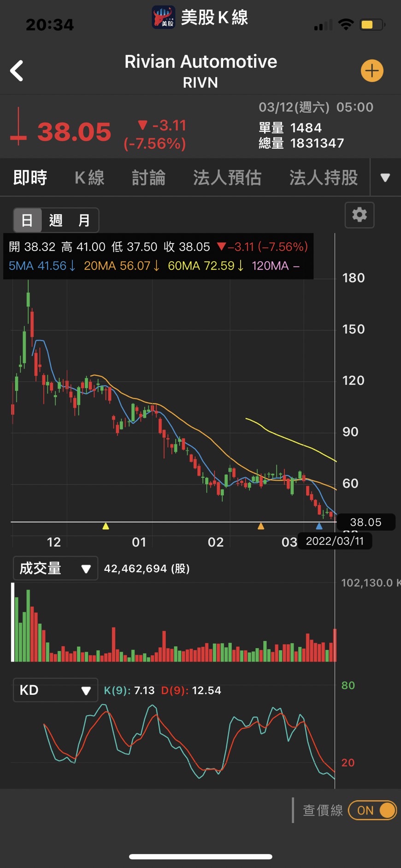The width and height of the screenshot is (401, 868).
Task: Tap the 單量 1484 value
Action: pyautogui.click(x=290, y=128)
